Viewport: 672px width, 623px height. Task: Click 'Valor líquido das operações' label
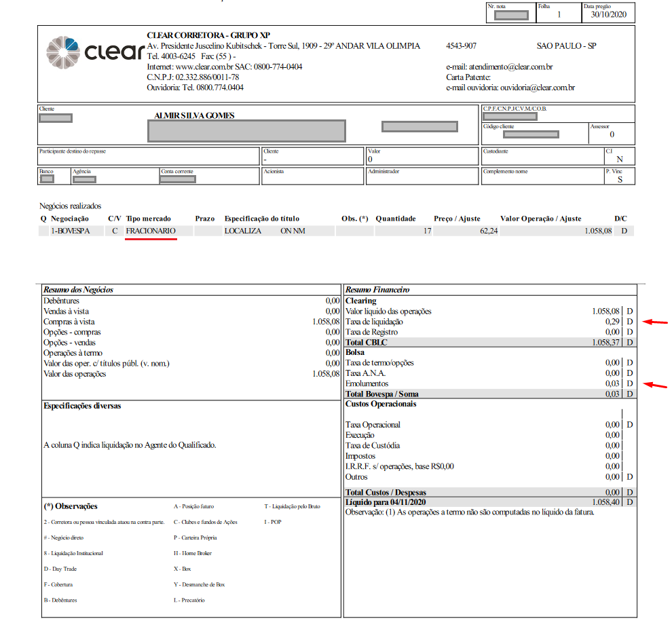pyautogui.click(x=388, y=311)
